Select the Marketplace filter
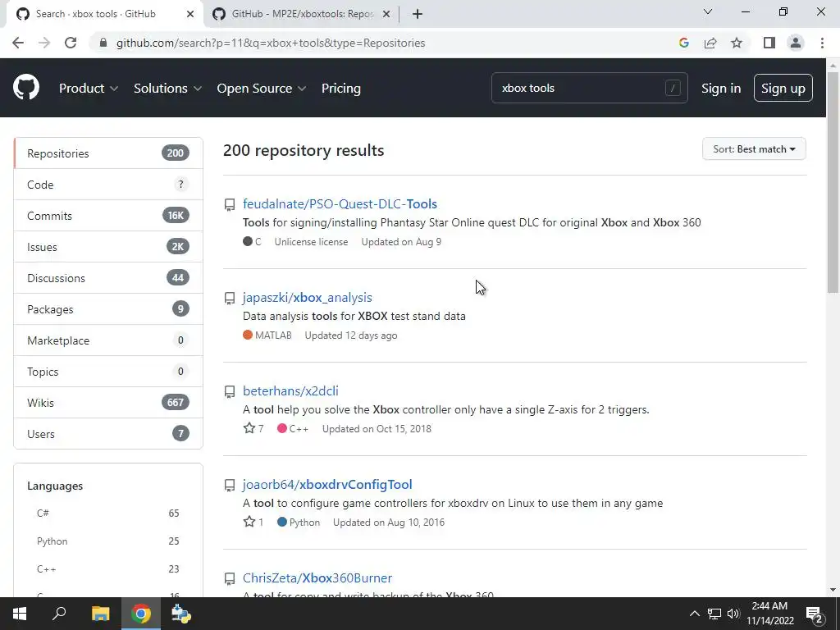Screen dimensions: 840x630 point(108,340)
